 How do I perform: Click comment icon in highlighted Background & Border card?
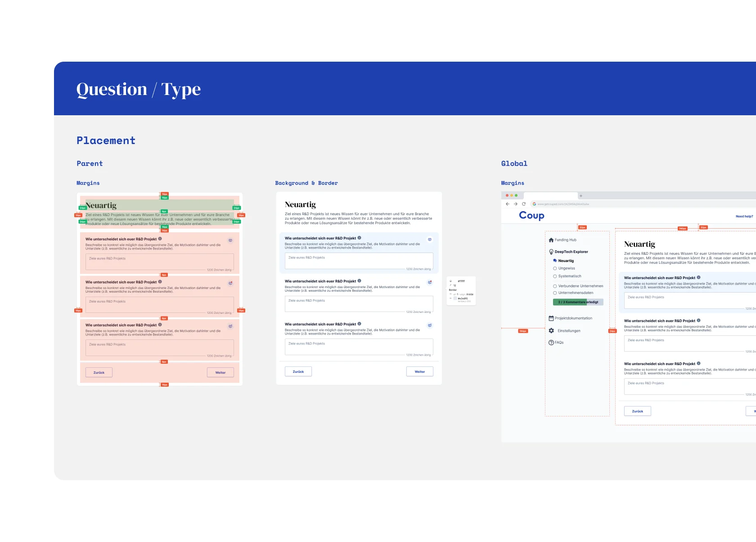430,239
